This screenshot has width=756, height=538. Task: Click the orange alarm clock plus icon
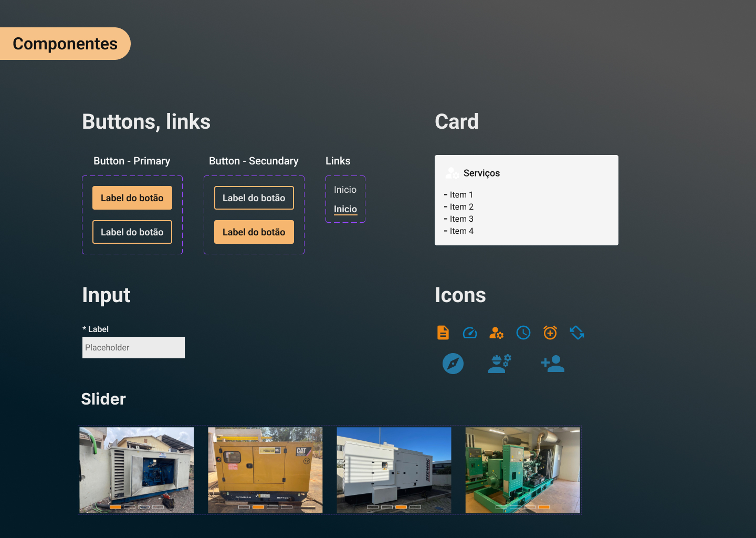click(x=550, y=333)
